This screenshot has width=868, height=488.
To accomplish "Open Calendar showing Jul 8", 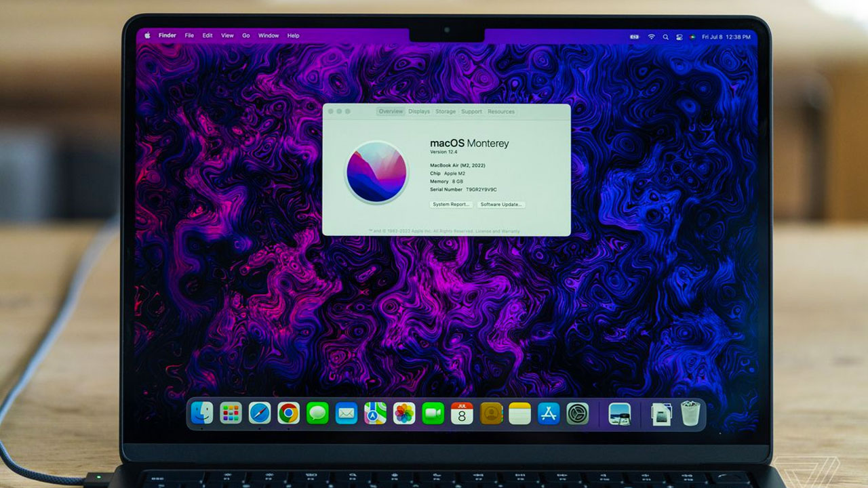I will point(462,413).
